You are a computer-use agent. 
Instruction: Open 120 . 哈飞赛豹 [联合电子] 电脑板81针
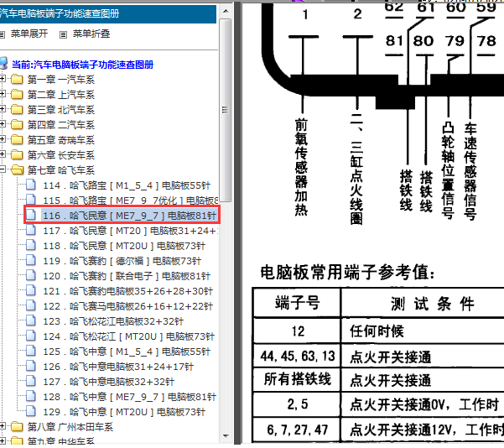click(127, 276)
